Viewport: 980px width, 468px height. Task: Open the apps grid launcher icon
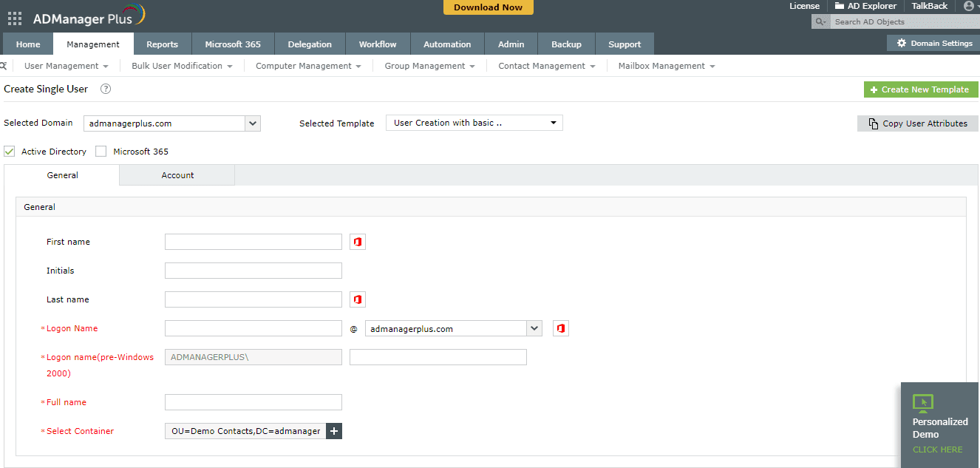tap(15, 18)
